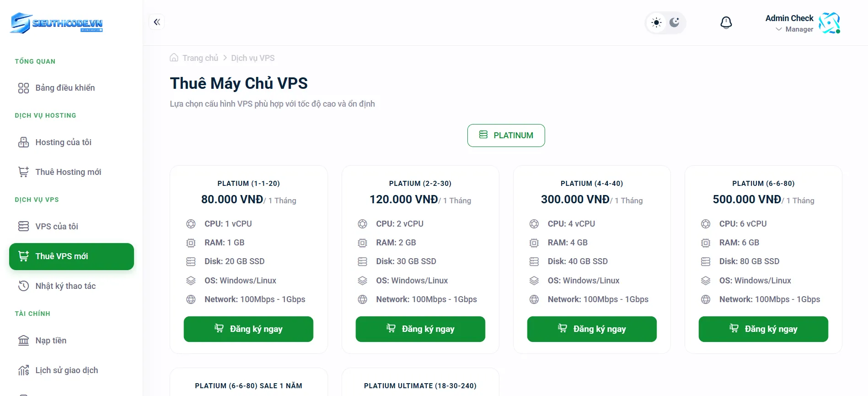The width and height of the screenshot is (868, 396).
Task: Click the Admin Check avatar image
Action: pos(829,23)
